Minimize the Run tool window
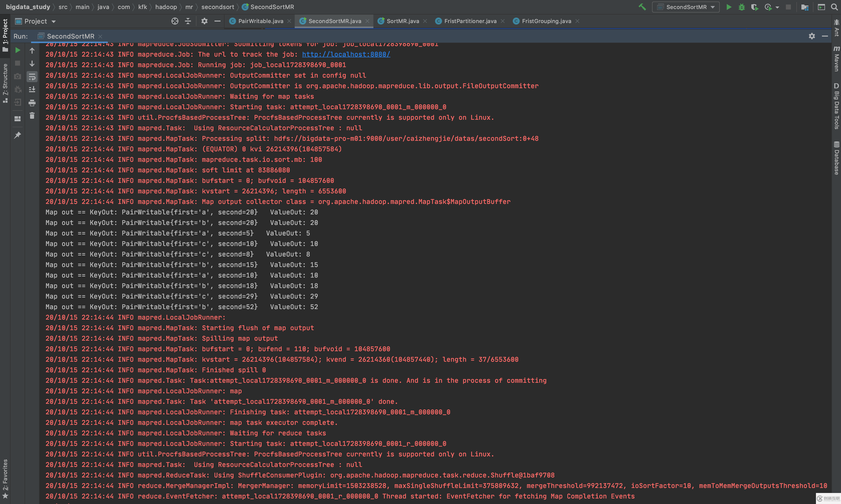 pyautogui.click(x=825, y=36)
